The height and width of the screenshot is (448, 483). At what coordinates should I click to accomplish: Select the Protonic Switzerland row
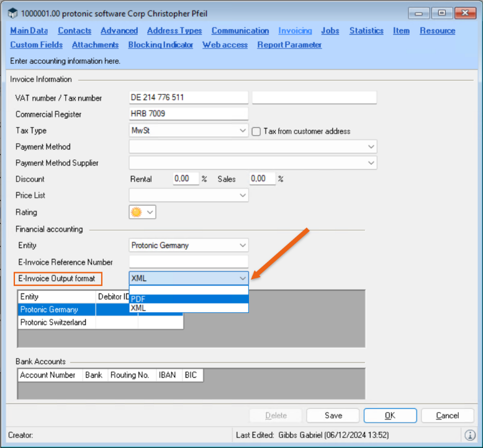53,323
